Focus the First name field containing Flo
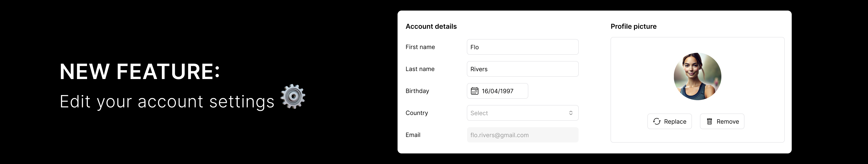 [522, 47]
